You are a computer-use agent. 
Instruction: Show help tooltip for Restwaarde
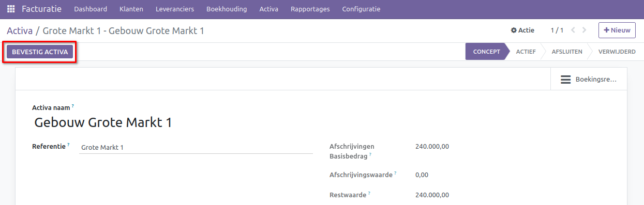coord(369,193)
